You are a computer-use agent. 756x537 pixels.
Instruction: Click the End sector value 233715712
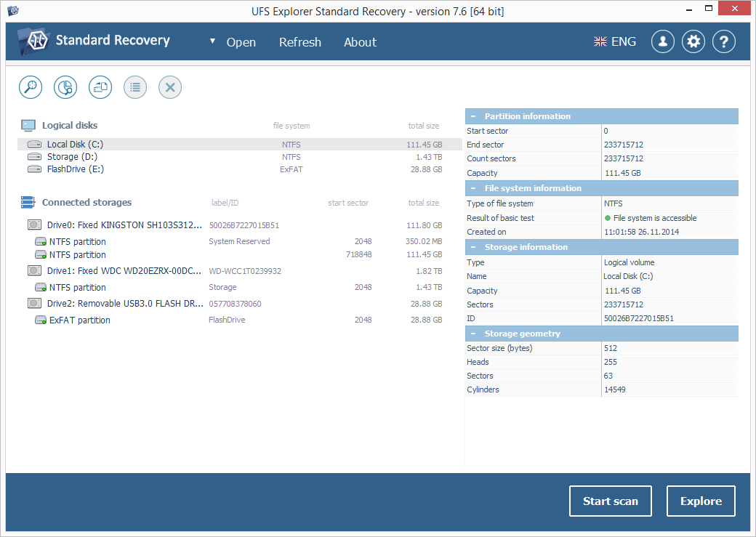[x=624, y=145]
